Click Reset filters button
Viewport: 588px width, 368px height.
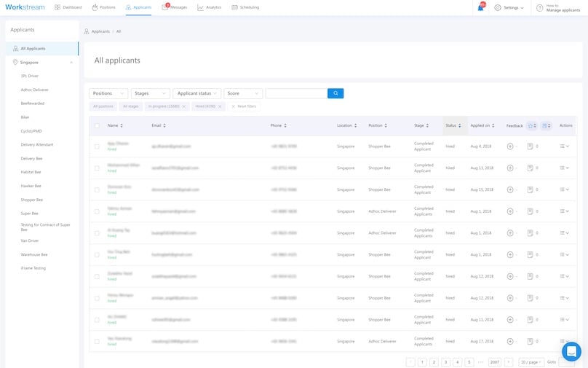(244, 106)
